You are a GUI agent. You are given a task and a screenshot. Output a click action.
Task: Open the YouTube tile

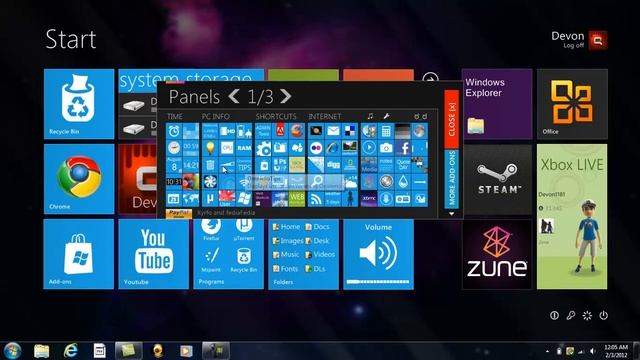pos(153,254)
